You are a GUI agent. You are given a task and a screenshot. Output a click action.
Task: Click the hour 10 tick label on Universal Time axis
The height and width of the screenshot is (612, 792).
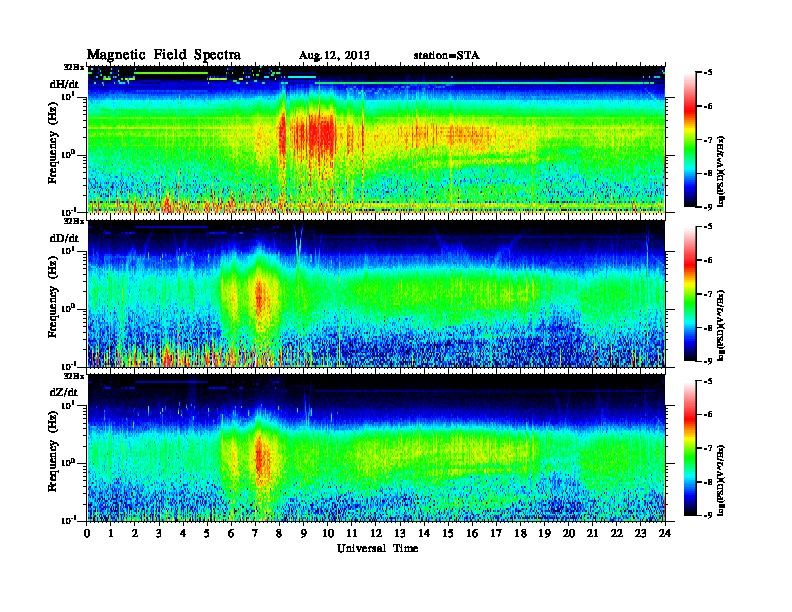point(328,533)
